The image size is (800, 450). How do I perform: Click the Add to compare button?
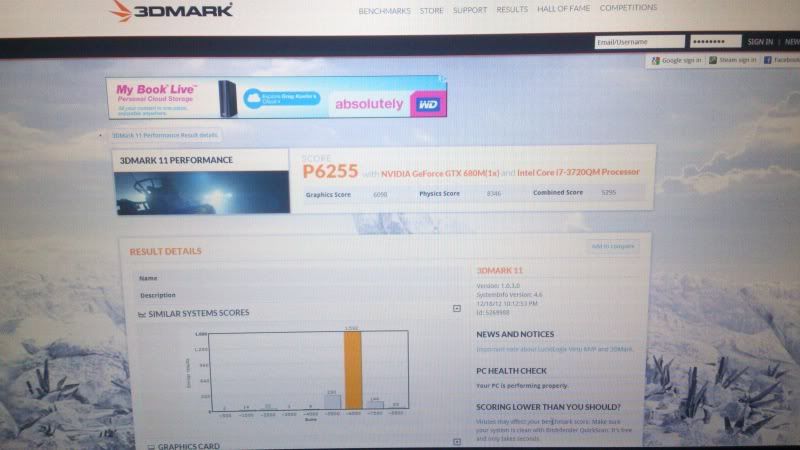(612, 246)
